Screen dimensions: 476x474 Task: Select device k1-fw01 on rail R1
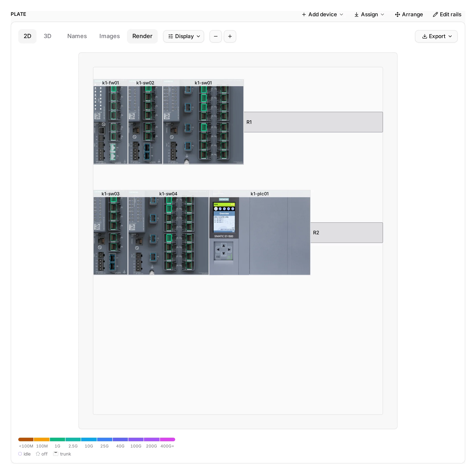[111, 122]
